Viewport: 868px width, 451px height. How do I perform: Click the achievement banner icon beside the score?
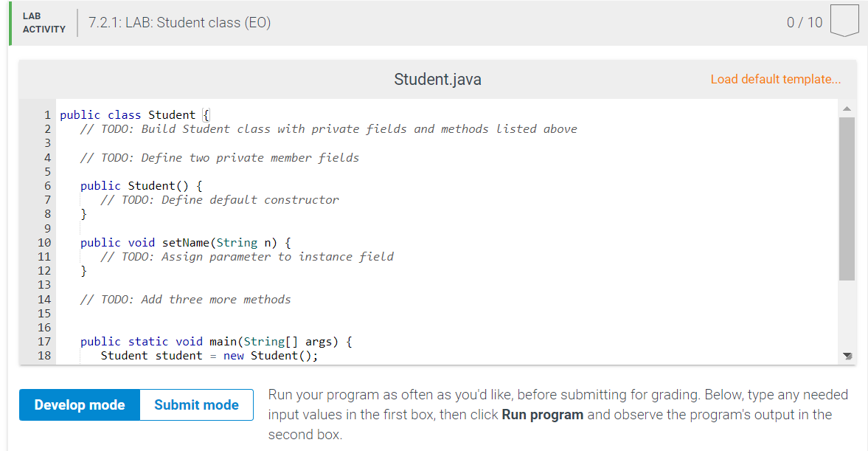(x=844, y=20)
